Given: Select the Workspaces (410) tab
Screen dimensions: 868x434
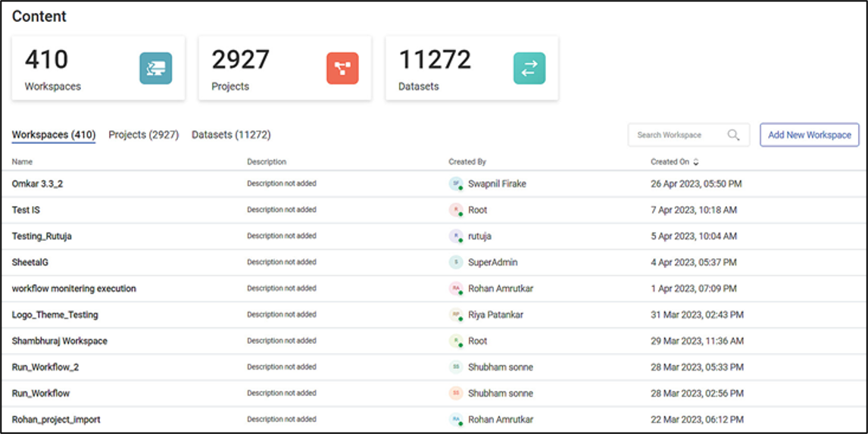Looking at the screenshot, I should [54, 135].
